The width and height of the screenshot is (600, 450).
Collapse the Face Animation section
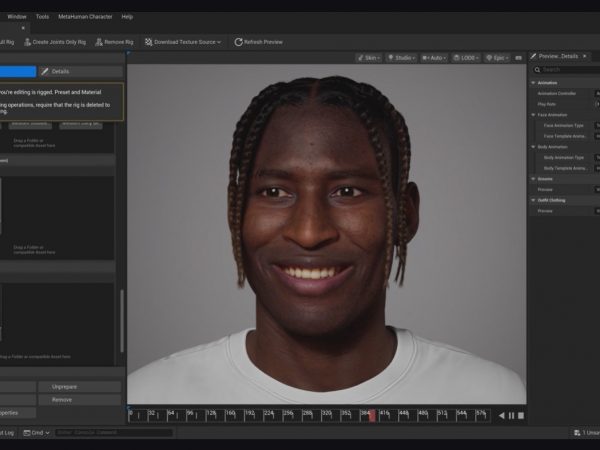(x=533, y=115)
